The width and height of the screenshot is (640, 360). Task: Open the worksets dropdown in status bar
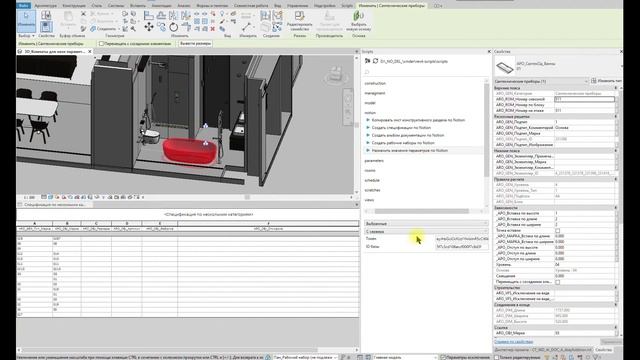click(x=305, y=357)
